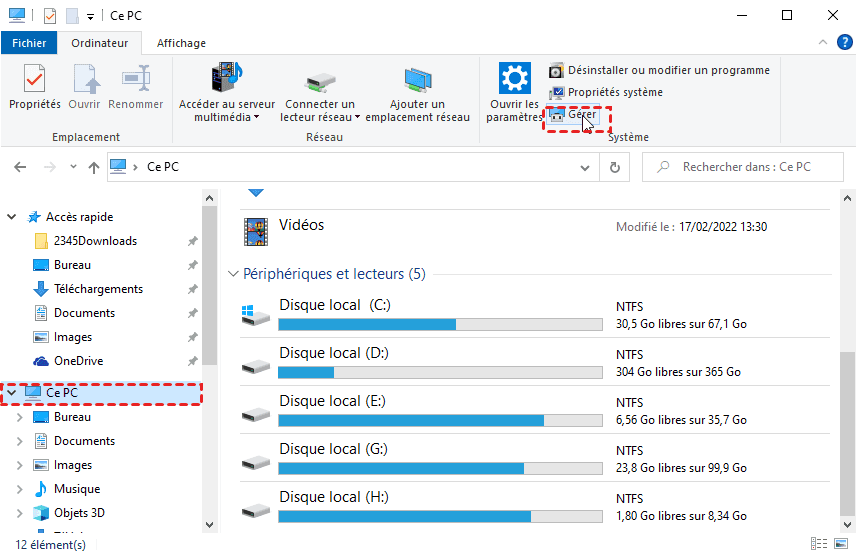Open the address bar history dropdown
The width and height of the screenshot is (857, 557).
pos(588,168)
